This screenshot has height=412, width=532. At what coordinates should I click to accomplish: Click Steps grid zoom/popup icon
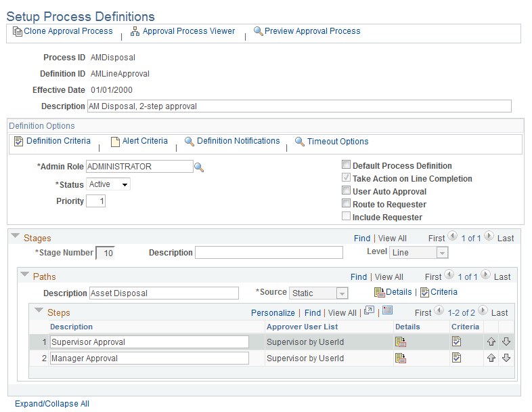click(x=369, y=310)
